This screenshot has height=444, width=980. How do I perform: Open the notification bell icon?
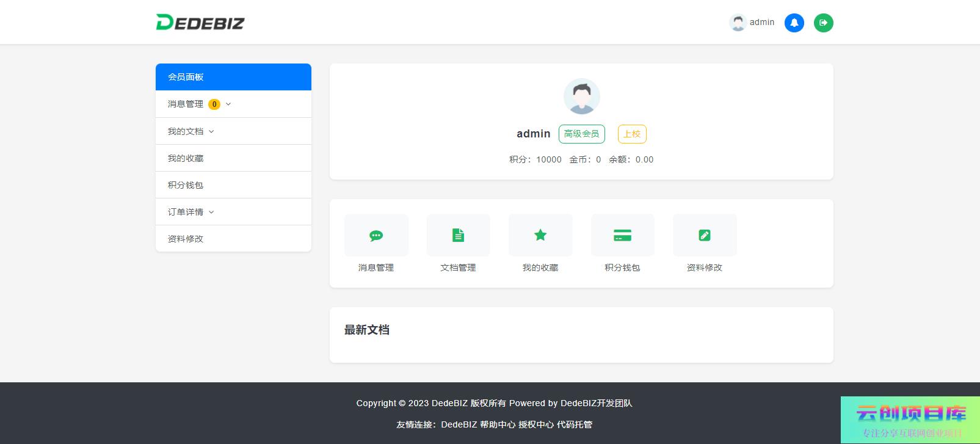click(794, 23)
